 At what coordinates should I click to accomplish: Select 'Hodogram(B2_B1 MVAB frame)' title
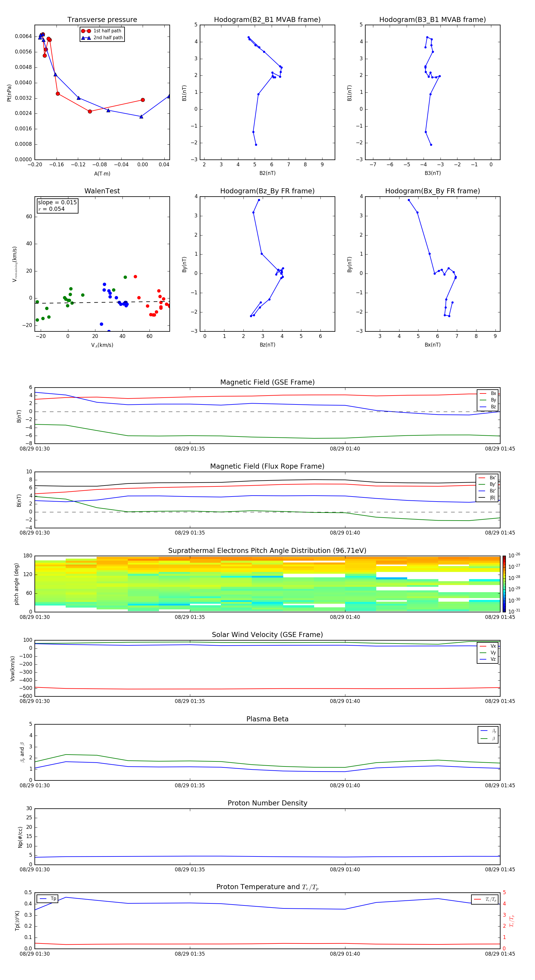pos(267,19)
